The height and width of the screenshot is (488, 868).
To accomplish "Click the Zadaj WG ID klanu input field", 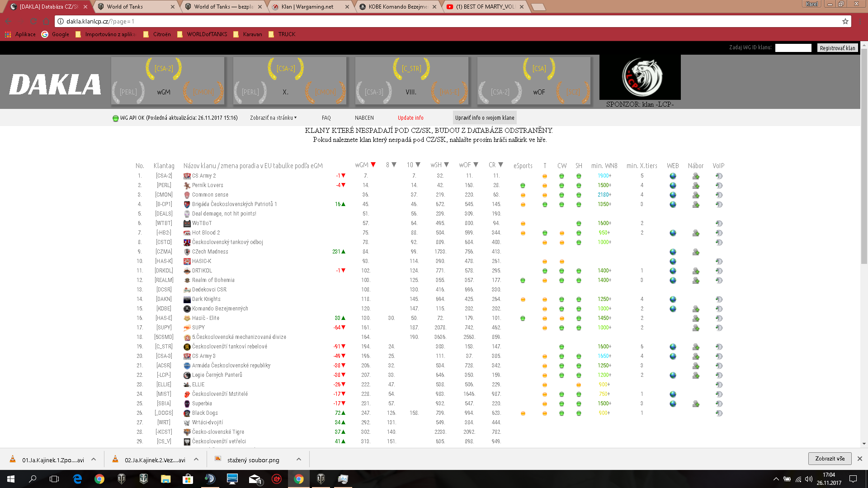I will (793, 48).
